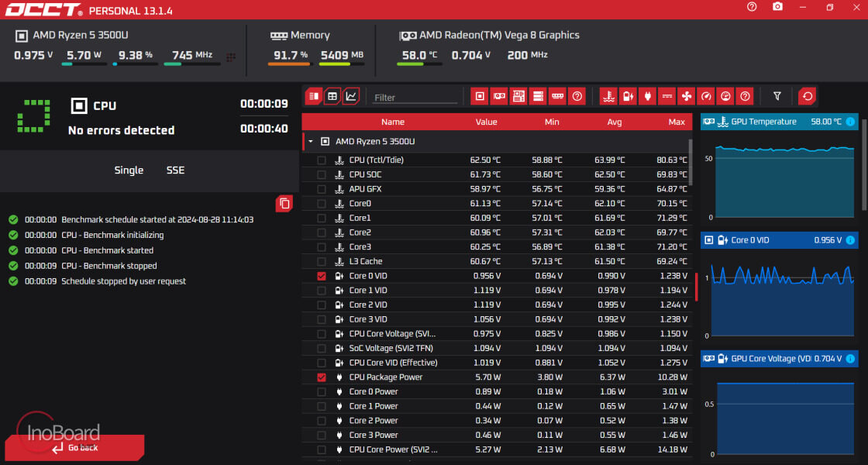Collapse the AMD Ryzen 5 3500U group
The image size is (868, 465).
(311, 142)
